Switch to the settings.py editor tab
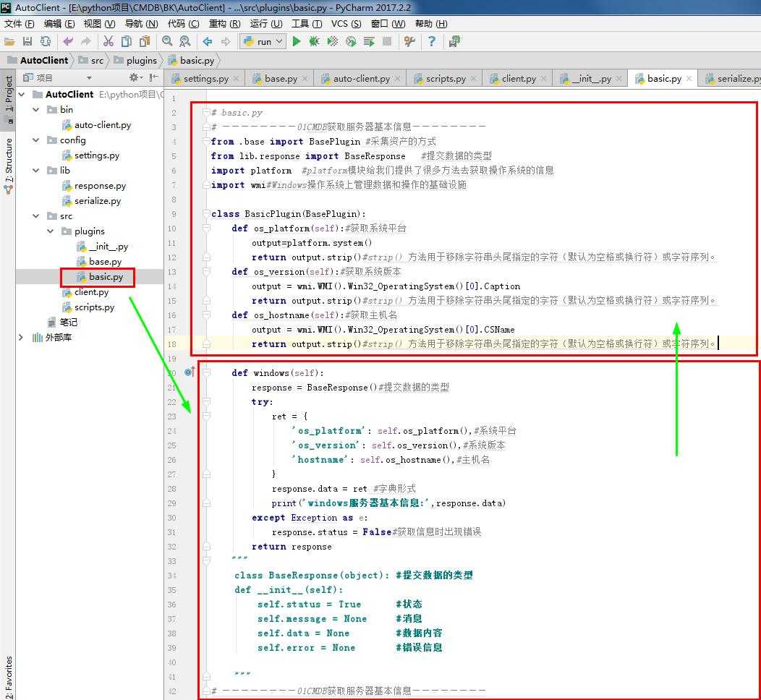761x700 pixels. [x=205, y=78]
